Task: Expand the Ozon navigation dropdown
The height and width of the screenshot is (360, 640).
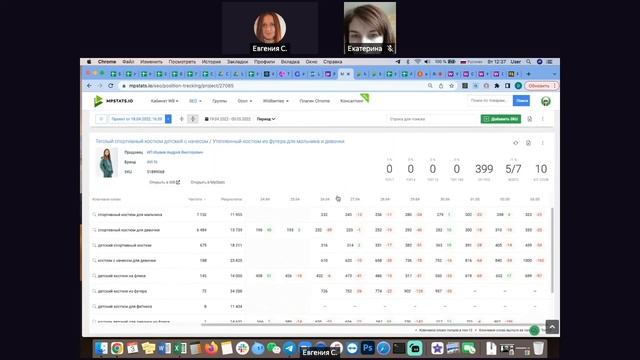Action: (x=245, y=101)
